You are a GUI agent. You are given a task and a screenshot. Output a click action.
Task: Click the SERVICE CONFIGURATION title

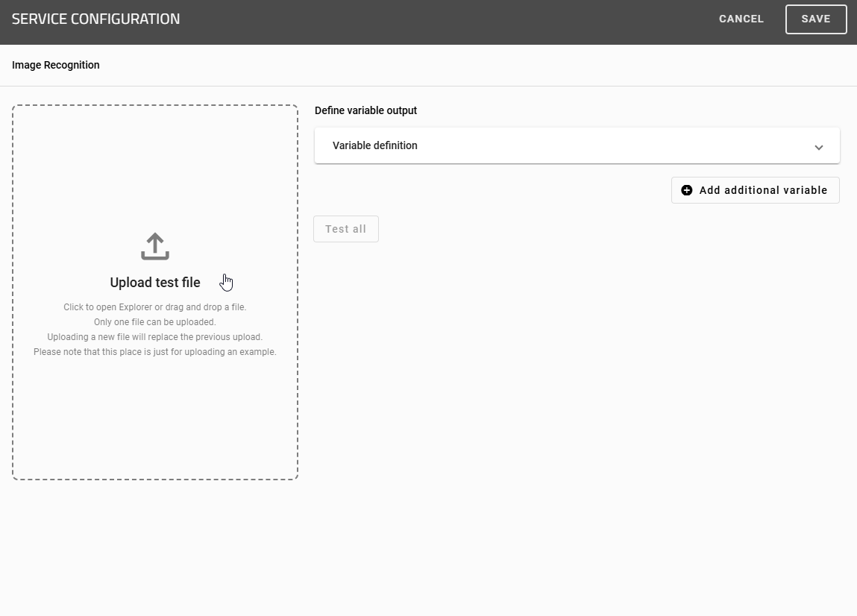[95, 18]
